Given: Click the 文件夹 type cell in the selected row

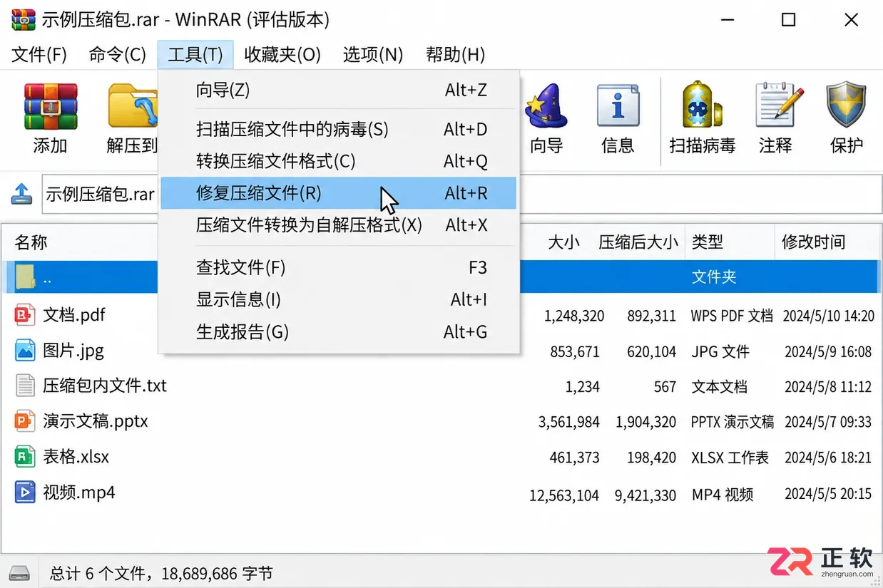Looking at the screenshot, I should [x=713, y=277].
